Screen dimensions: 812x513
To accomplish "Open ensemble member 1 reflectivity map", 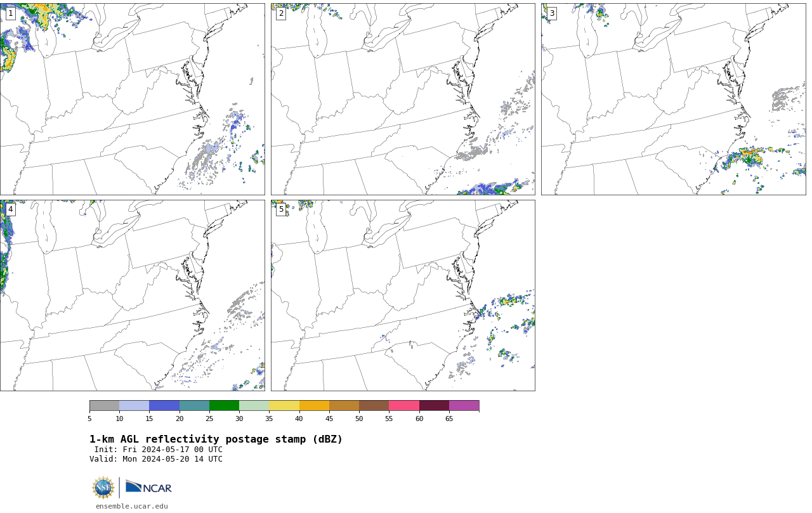I will [x=132, y=99].
